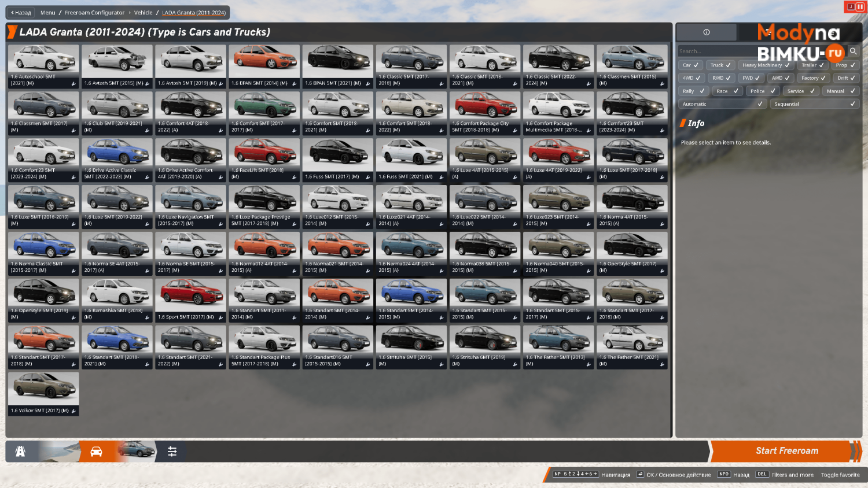Toggle the Automatic transmission filter
This screenshot has width=868, height=488.
point(723,104)
